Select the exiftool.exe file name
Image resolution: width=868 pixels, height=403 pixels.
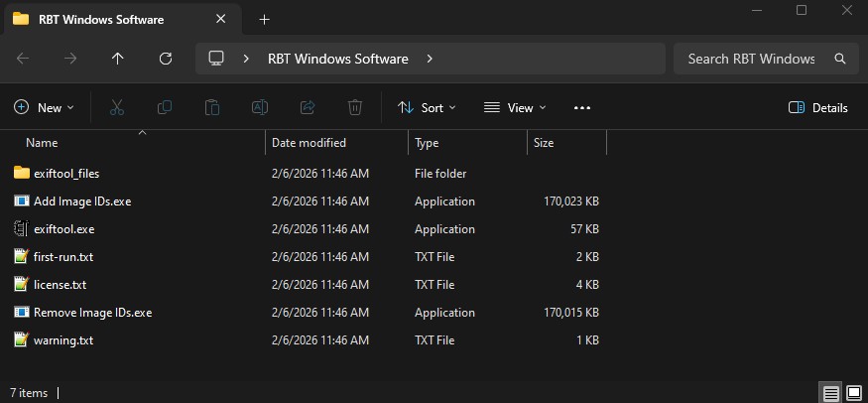pyautogui.click(x=64, y=229)
